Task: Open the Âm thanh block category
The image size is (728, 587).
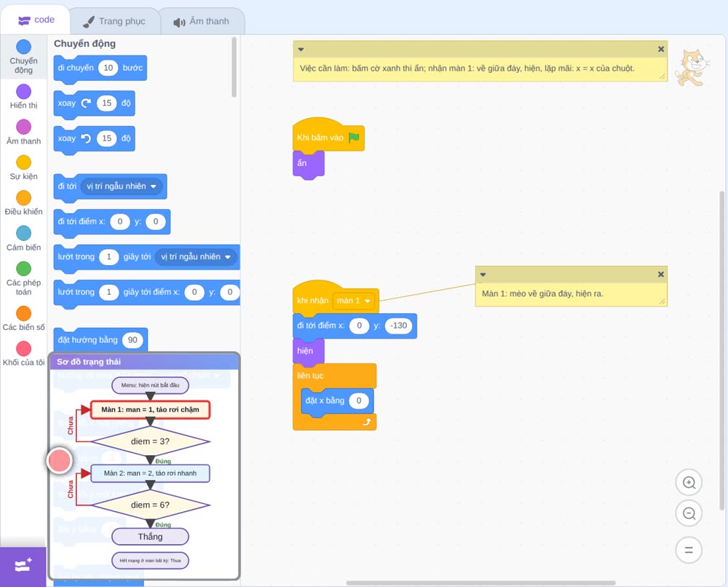Action: (x=23, y=133)
